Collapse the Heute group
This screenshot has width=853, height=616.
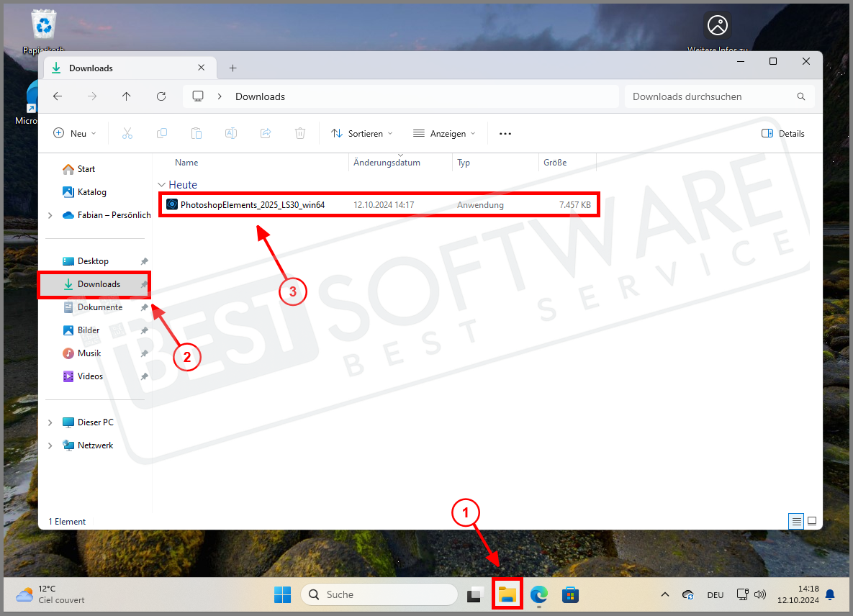click(x=161, y=185)
